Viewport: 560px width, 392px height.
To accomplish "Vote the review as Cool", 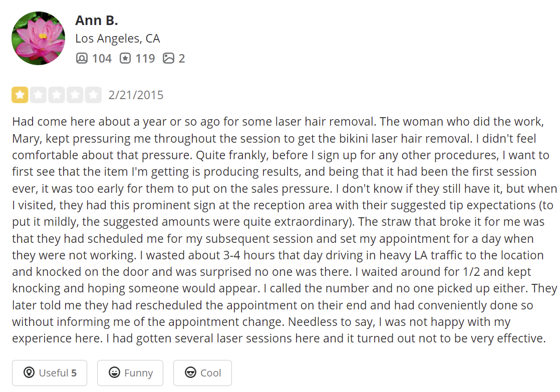I will (x=202, y=373).
